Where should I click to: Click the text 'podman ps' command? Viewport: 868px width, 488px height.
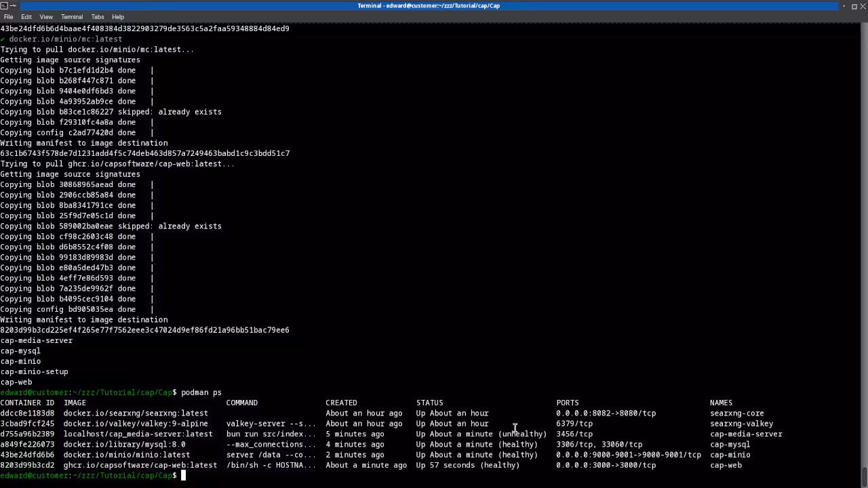pos(201,392)
